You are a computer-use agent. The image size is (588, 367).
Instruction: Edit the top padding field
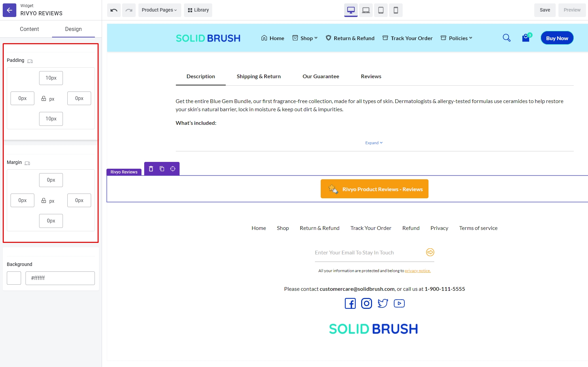pos(51,78)
